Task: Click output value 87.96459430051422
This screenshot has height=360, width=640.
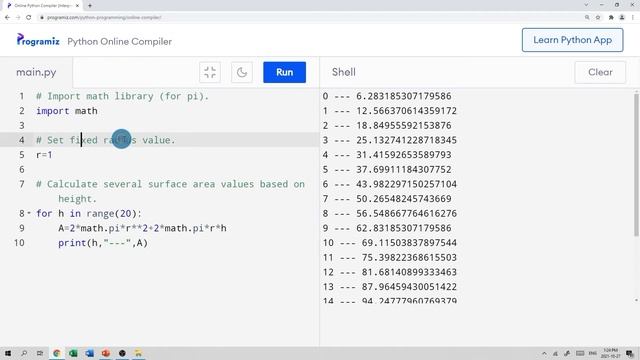Action: tap(409, 287)
